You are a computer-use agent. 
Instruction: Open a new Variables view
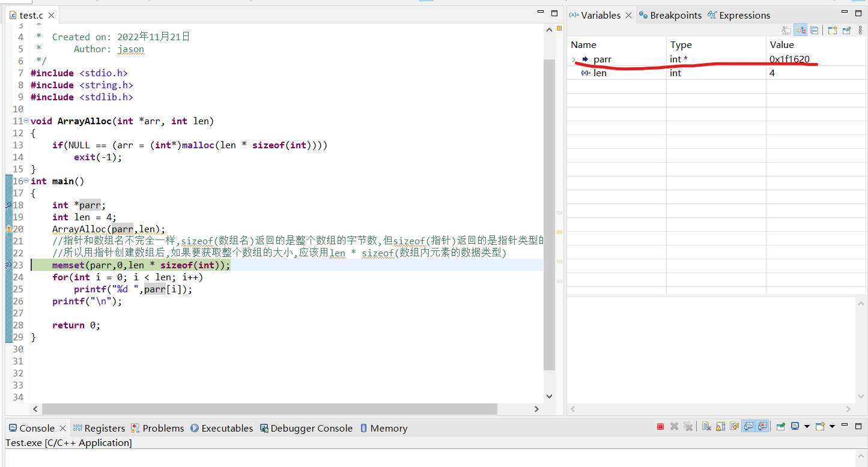coord(833,30)
